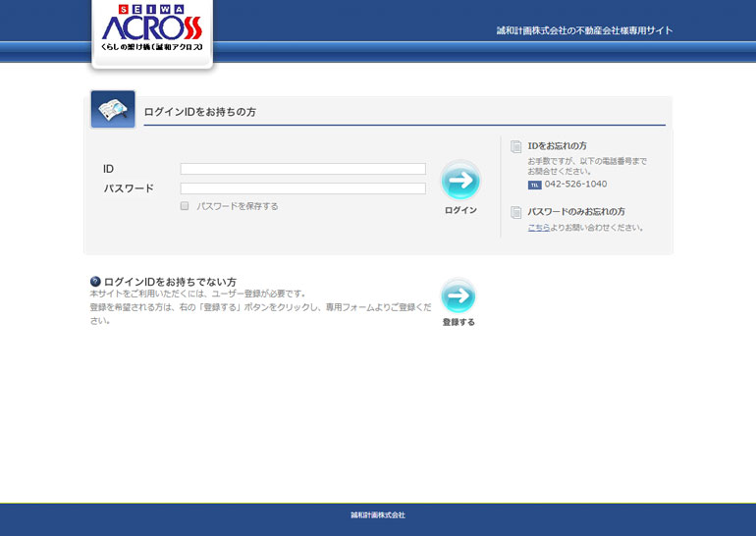Click the phone number 042-526-1040
The width and height of the screenshot is (756, 536).
click(x=575, y=185)
